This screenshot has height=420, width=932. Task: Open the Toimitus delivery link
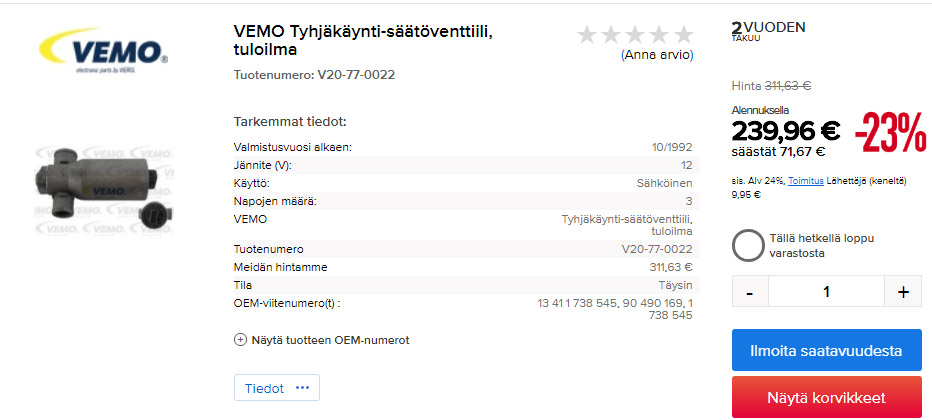pos(805,181)
